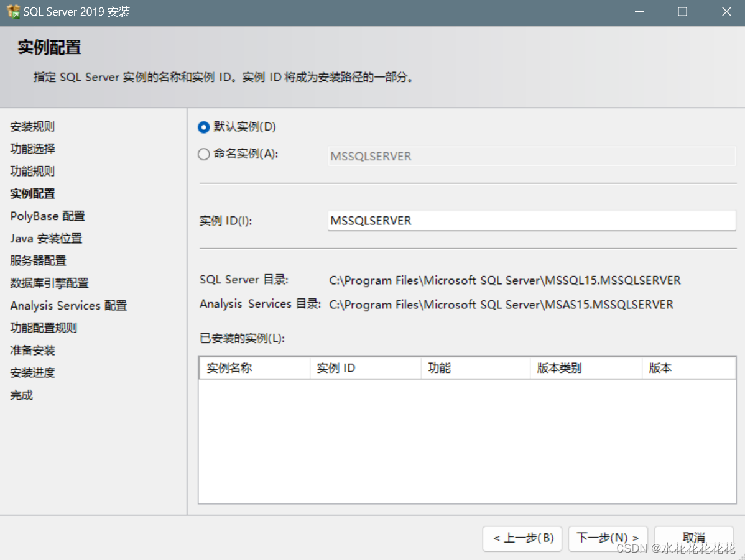
Task: Click the SQL Server setup title icon
Action: tap(13, 11)
